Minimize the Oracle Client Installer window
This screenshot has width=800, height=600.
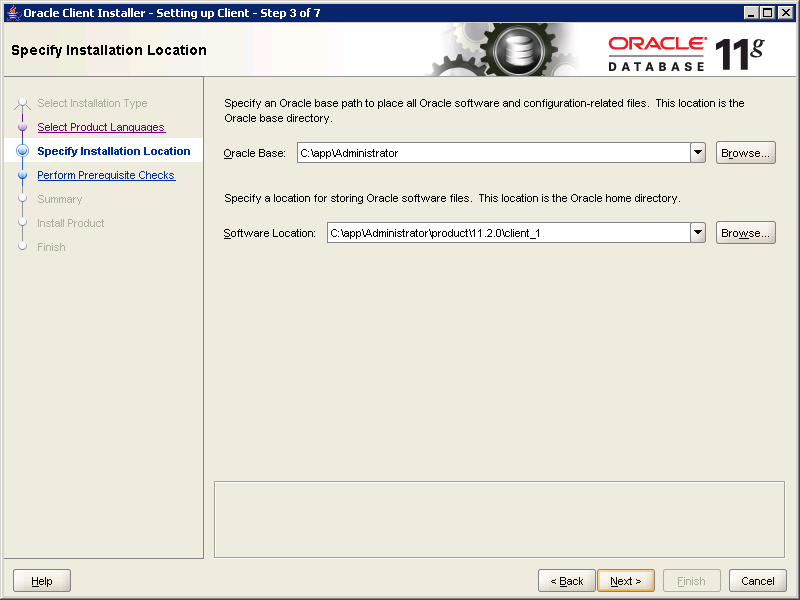751,13
